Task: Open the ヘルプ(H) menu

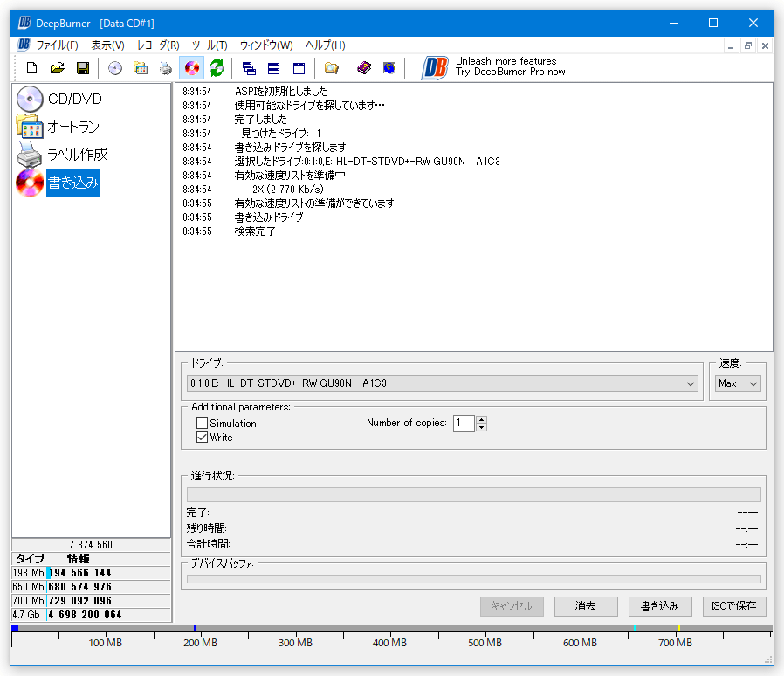Action: 325,45
